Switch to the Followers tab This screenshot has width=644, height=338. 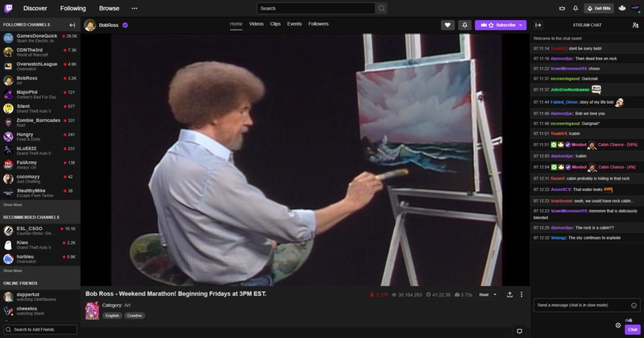[x=319, y=25]
